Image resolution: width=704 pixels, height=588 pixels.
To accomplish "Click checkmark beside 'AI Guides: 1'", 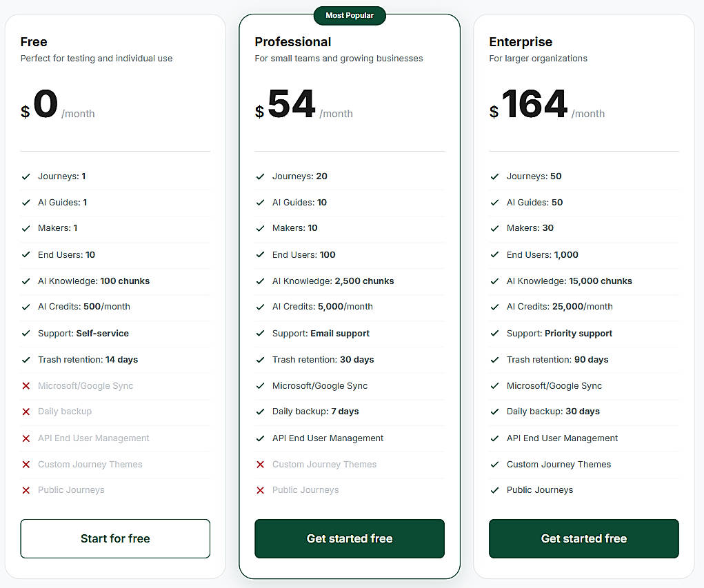I will 26,203.
